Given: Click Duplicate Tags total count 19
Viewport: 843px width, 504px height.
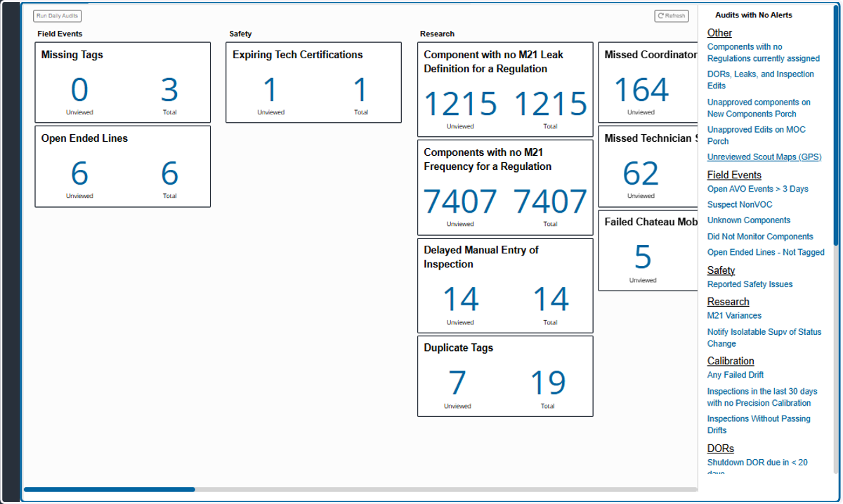Looking at the screenshot, I should click(547, 383).
